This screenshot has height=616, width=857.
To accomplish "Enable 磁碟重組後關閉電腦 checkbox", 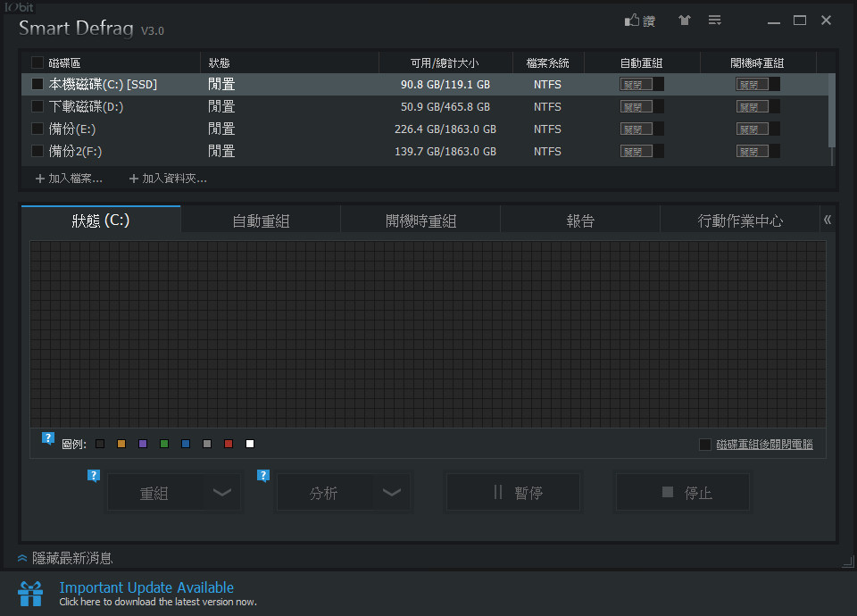I will (705, 445).
